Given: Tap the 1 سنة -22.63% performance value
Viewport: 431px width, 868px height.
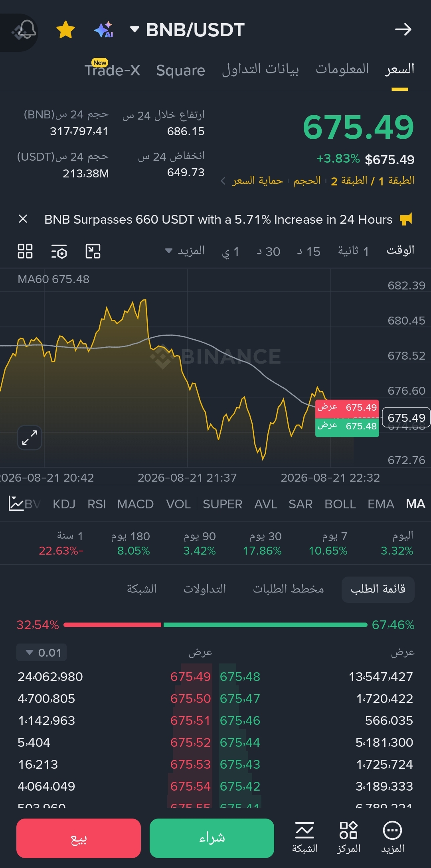Looking at the screenshot, I should [61, 543].
